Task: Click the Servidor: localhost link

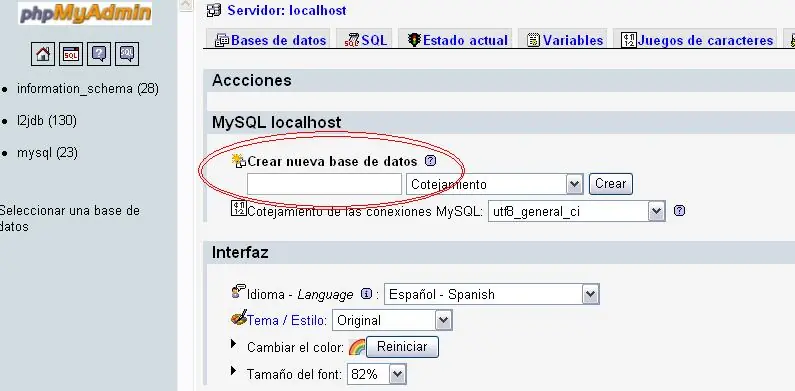Action: 287,10
